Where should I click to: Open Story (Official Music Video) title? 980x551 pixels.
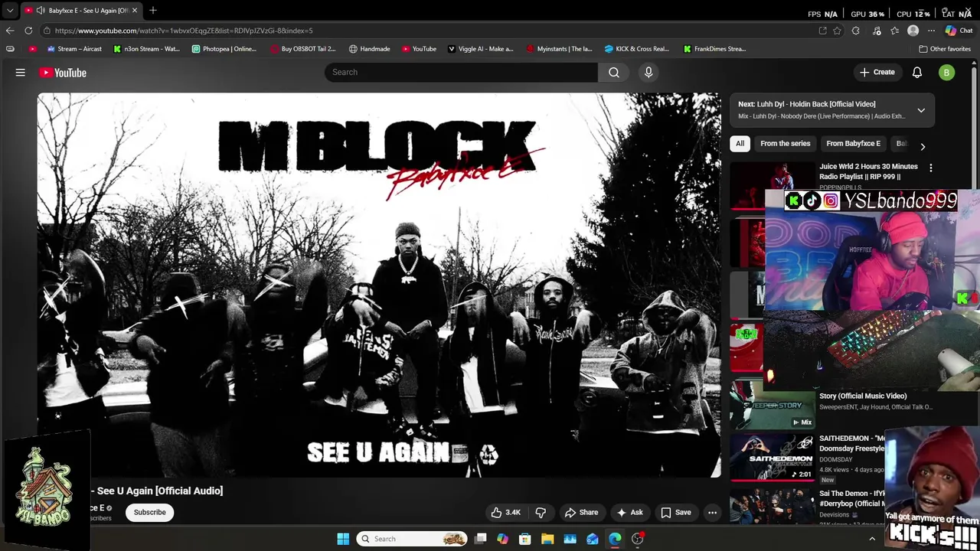863,396
